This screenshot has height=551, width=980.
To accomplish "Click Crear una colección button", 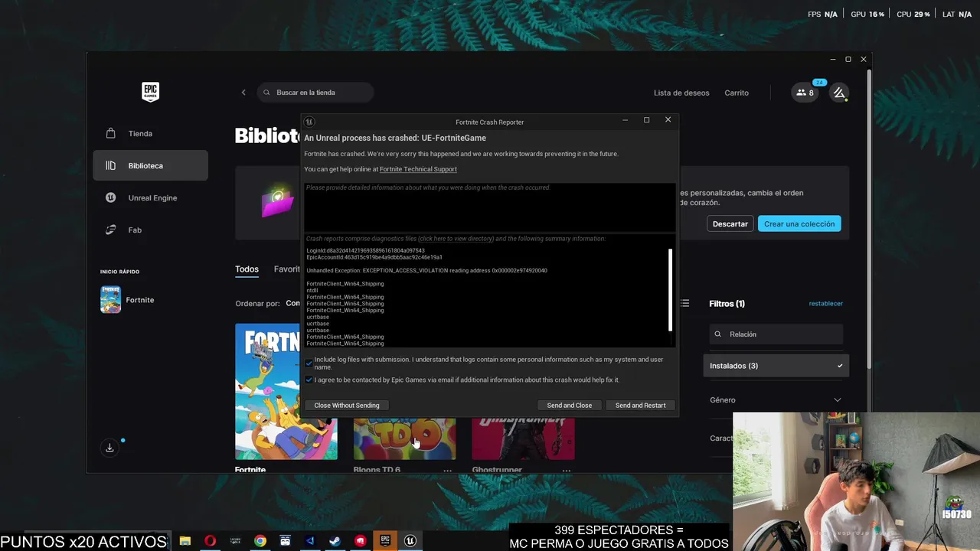I will pos(799,224).
